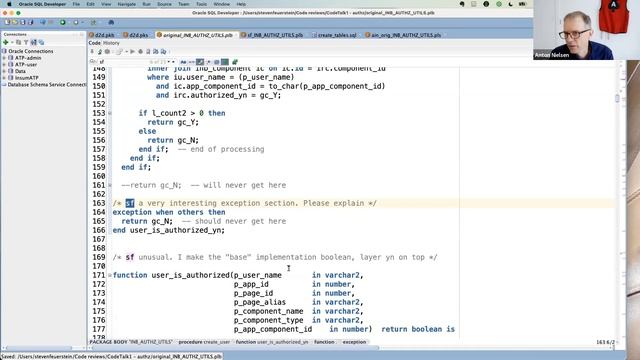The height and width of the screenshot is (360, 640).
Task: Expand the InsumATP connection node
Action: click(4, 78)
